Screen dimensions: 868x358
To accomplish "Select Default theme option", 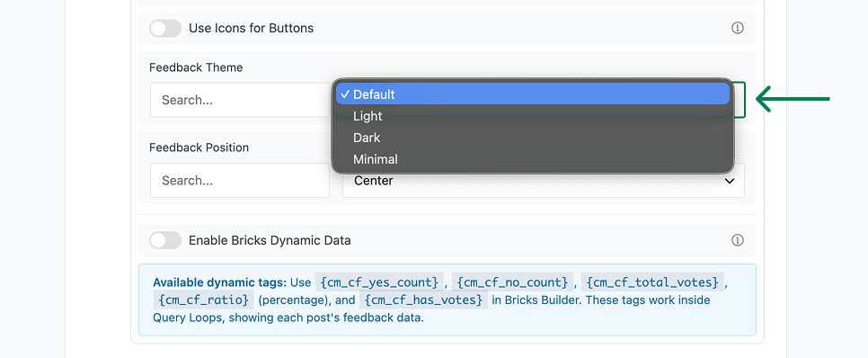I will (533, 94).
